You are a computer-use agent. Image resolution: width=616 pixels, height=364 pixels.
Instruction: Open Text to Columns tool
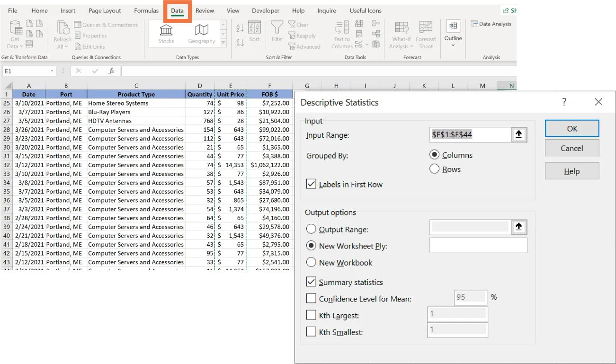tap(341, 33)
